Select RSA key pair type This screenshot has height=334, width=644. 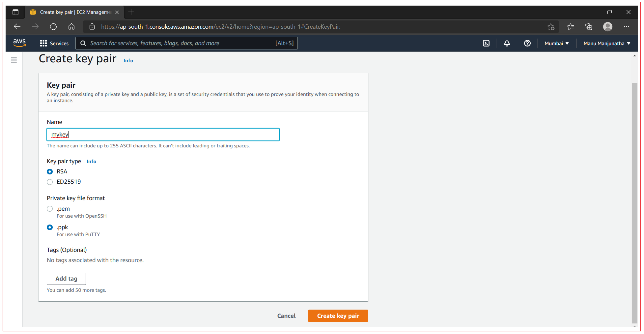(x=50, y=171)
